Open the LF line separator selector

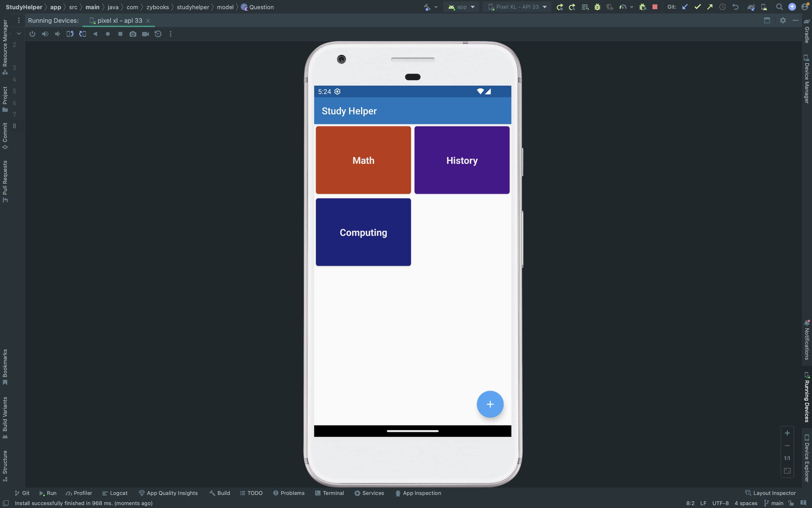(703, 503)
